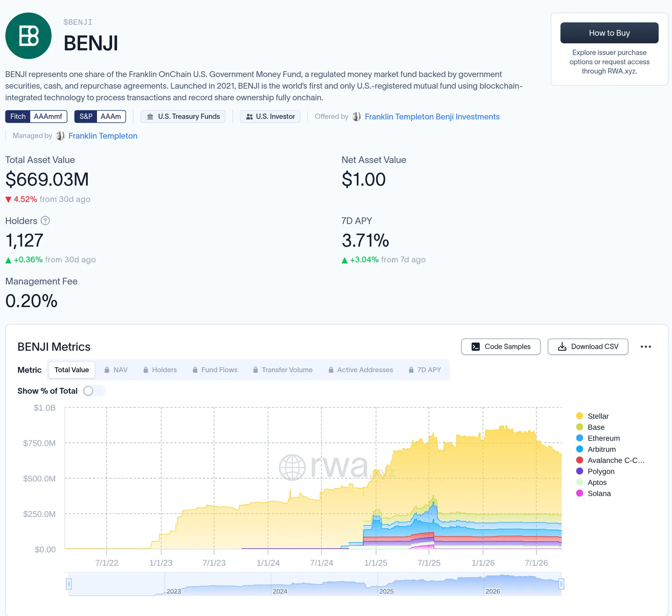This screenshot has width=672, height=616.
Task: Click the 2025 marker on range navigator
Action: coord(386,591)
